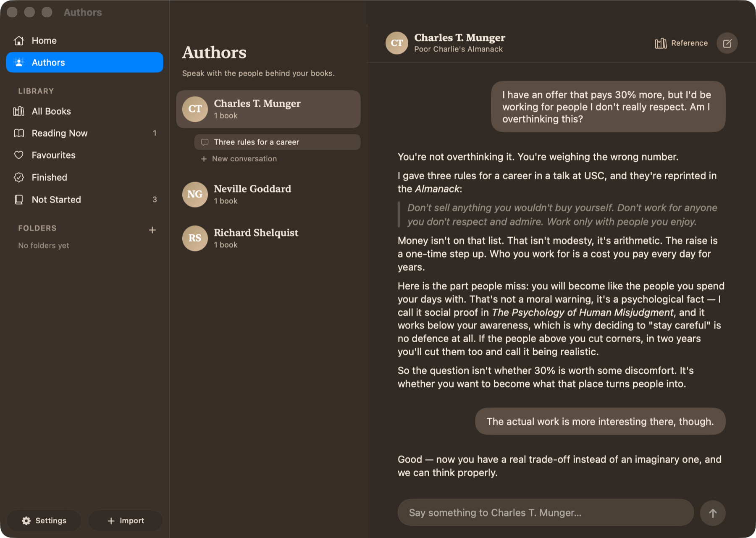Click the FOLDERS section header

tap(37, 228)
